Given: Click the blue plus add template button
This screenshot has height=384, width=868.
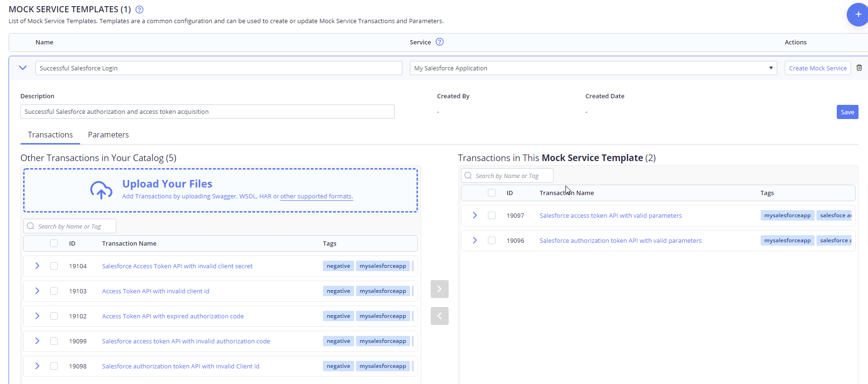Looking at the screenshot, I should (858, 14).
